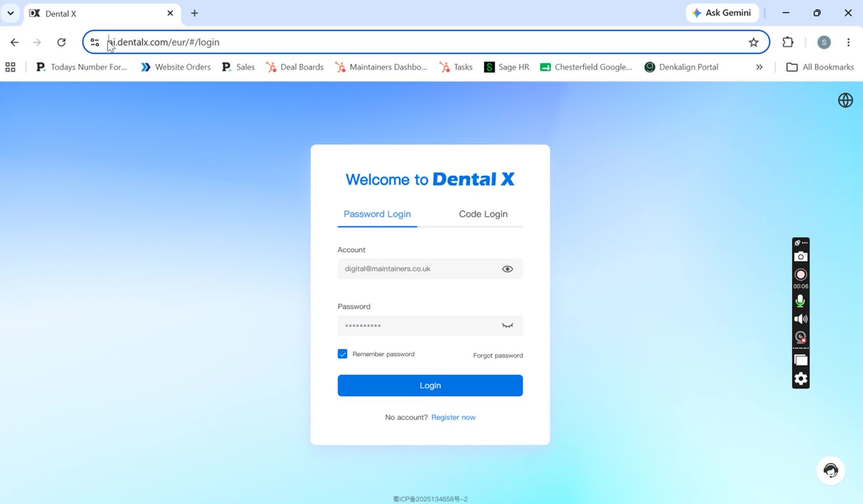Mute the recorder system speaker audio
The height and width of the screenshot is (504, 863).
[800, 319]
